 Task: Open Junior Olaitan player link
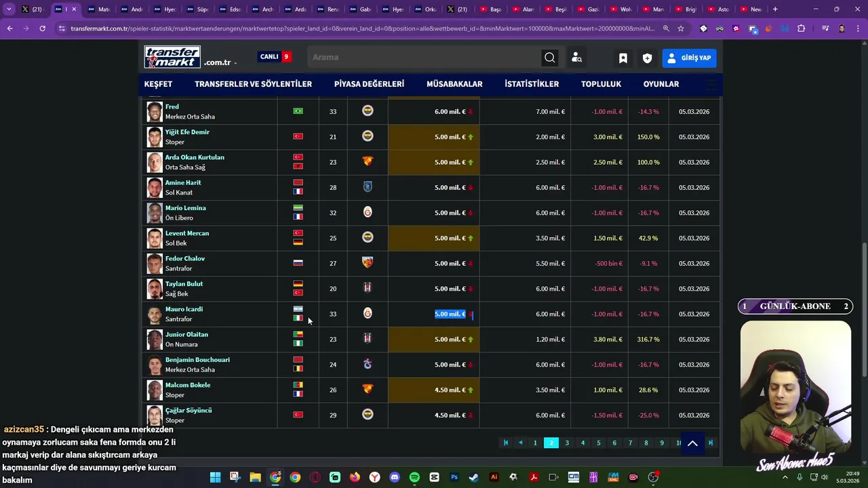[x=186, y=334]
